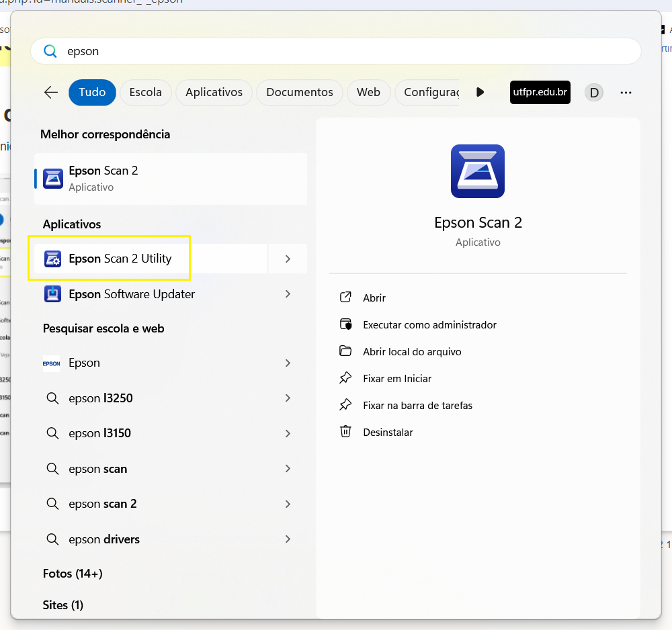Click the Epson Software Updater icon

pyautogui.click(x=52, y=294)
